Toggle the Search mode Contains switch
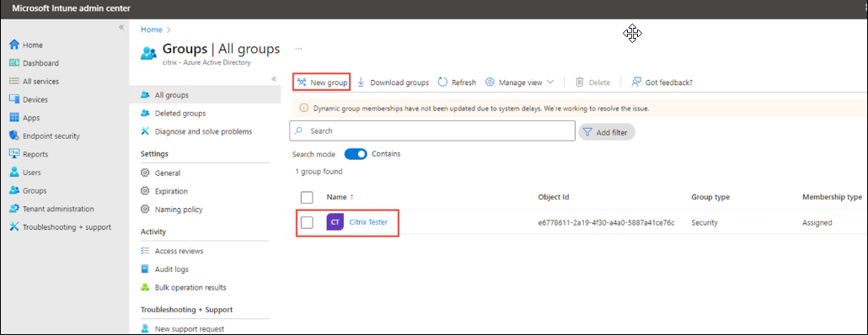The image size is (868, 335). pyautogui.click(x=356, y=154)
